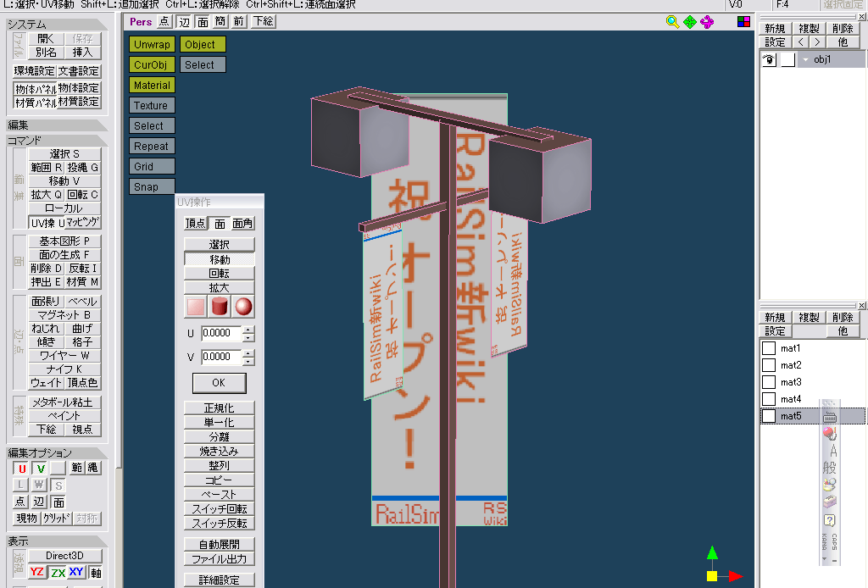Viewport: 868px width, 588px height.
Task: Click the IME 般 conversion mode icon
Action: pos(829,468)
